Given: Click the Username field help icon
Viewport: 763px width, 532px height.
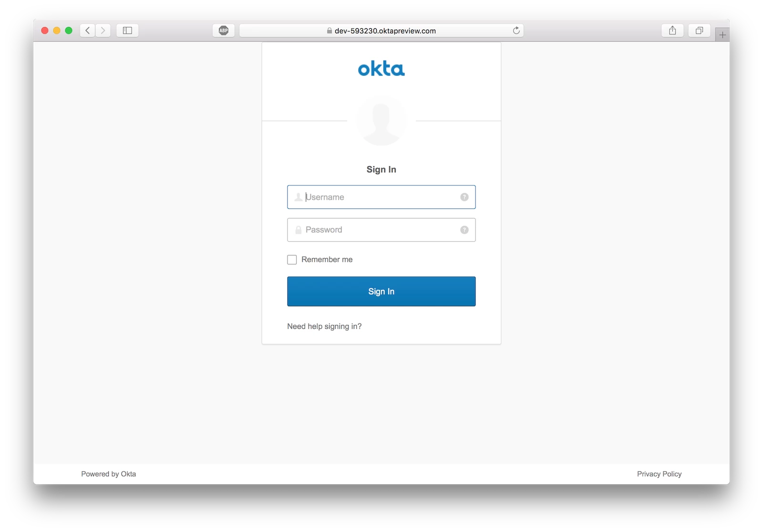Looking at the screenshot, I should 464,197.
